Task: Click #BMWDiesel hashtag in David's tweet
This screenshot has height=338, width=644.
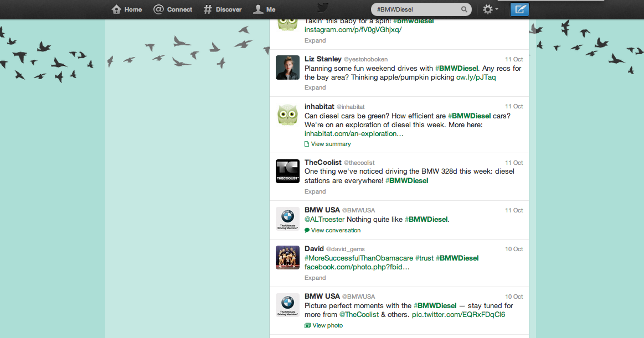Action: click(x=457, y=258)
